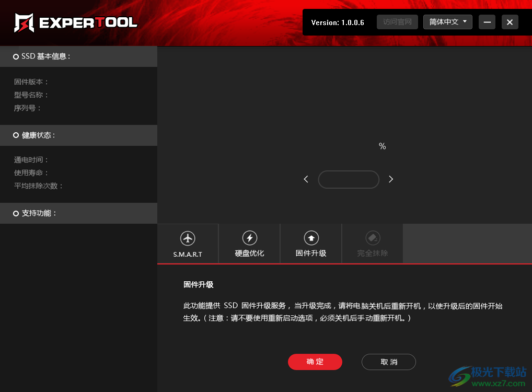The image size is (532, 392).
Task: Click the S.M.A.R.T airplane icon
Action: 188,238
